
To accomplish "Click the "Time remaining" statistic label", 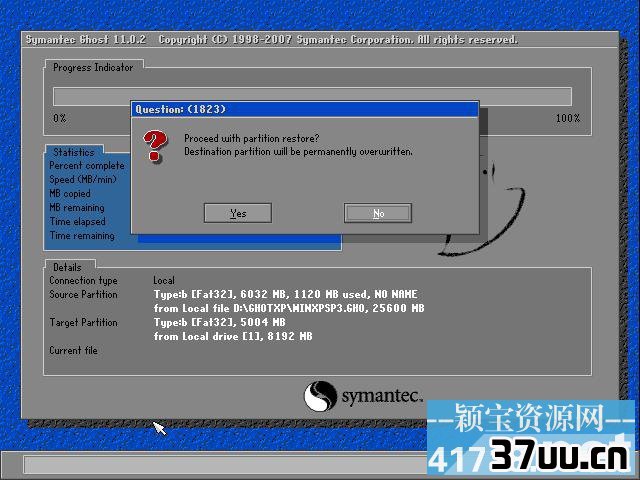I will 82,236.
